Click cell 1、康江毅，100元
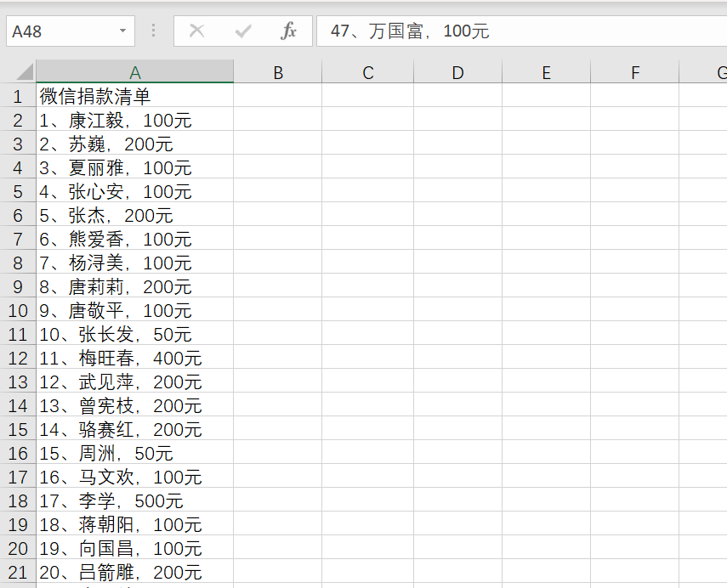727x588 pixels. (134, 121)
